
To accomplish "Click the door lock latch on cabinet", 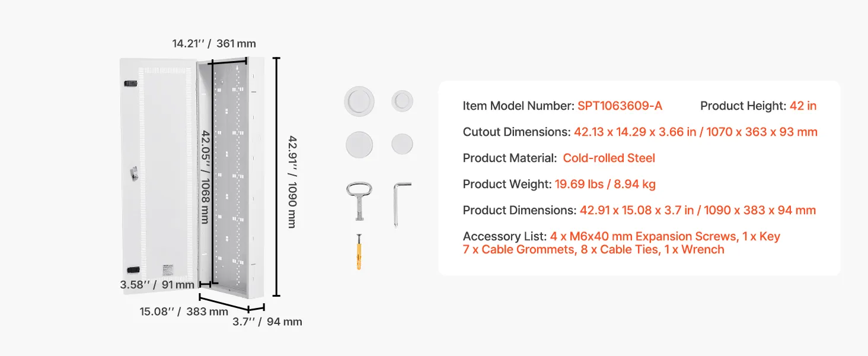I will pyautogui.click(x=134, y=173).
